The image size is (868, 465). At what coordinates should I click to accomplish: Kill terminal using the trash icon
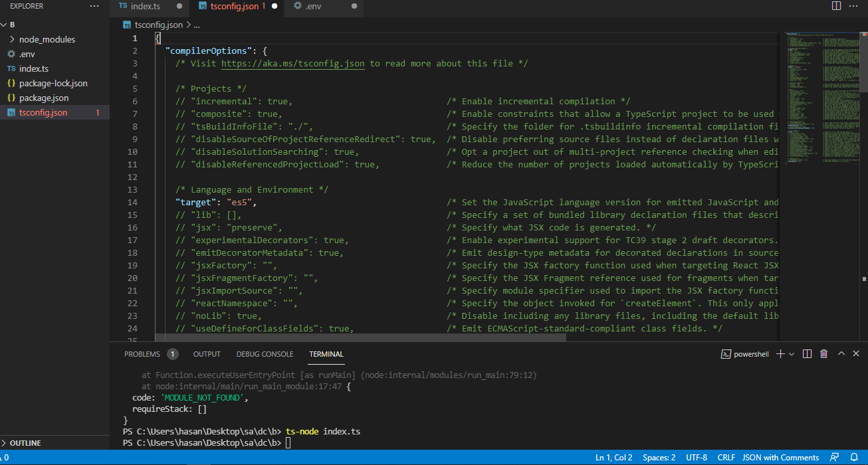tap(824, 354)
